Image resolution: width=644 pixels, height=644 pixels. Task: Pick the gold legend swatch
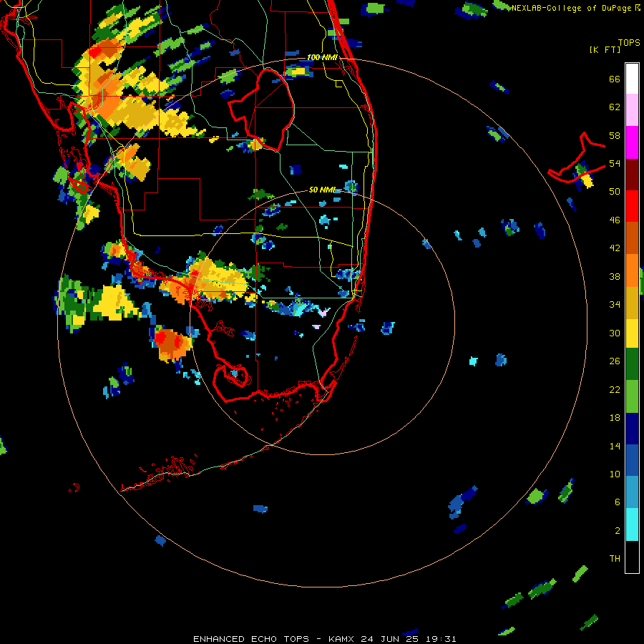[x=632, y=302]
